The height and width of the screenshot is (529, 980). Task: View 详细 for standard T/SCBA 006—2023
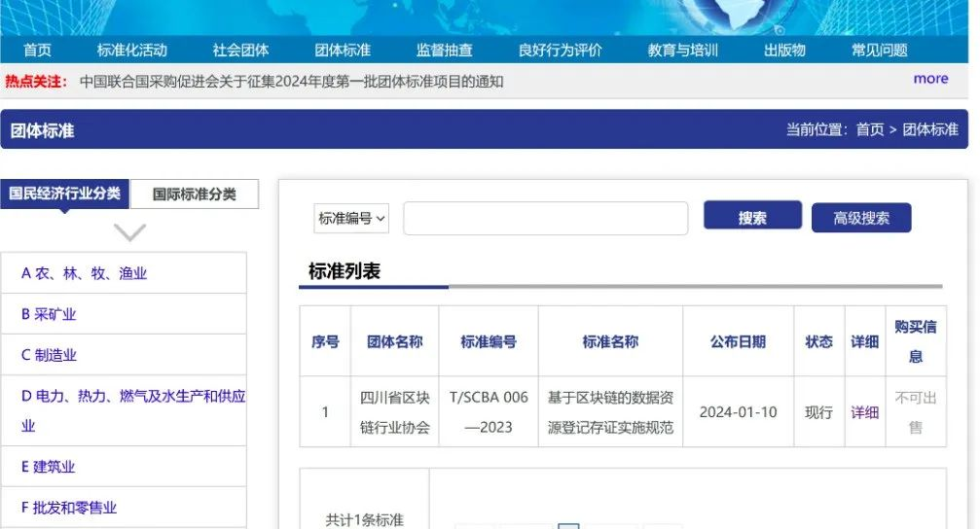point(864,412)
